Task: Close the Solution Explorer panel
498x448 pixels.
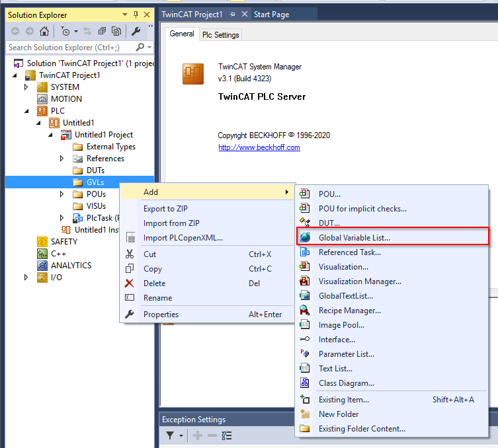Action: (147, 15)
